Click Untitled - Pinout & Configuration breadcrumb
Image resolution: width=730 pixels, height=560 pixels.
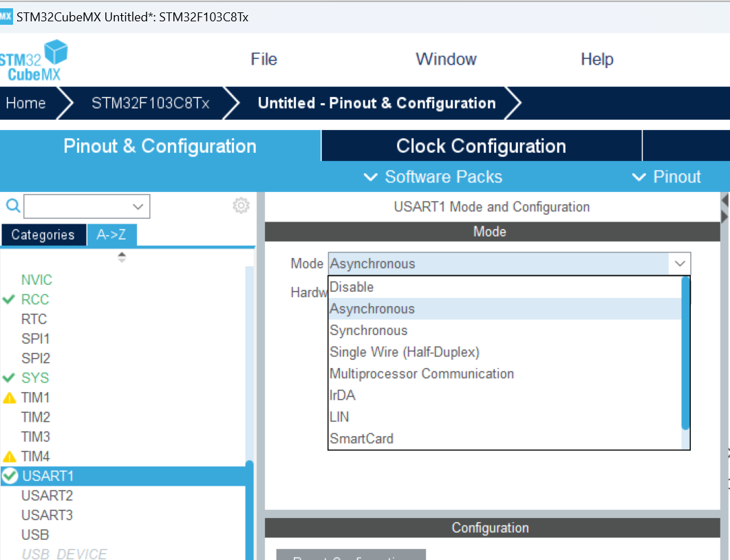[376, 103]
